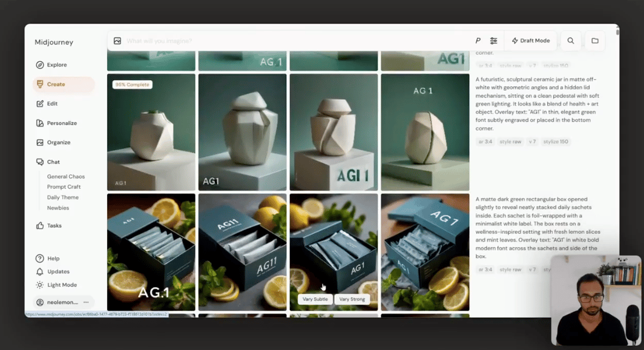This screenshot has height=350, width=644.
Task: Click the Help question mark icon
Action: [x=40, y=259]
